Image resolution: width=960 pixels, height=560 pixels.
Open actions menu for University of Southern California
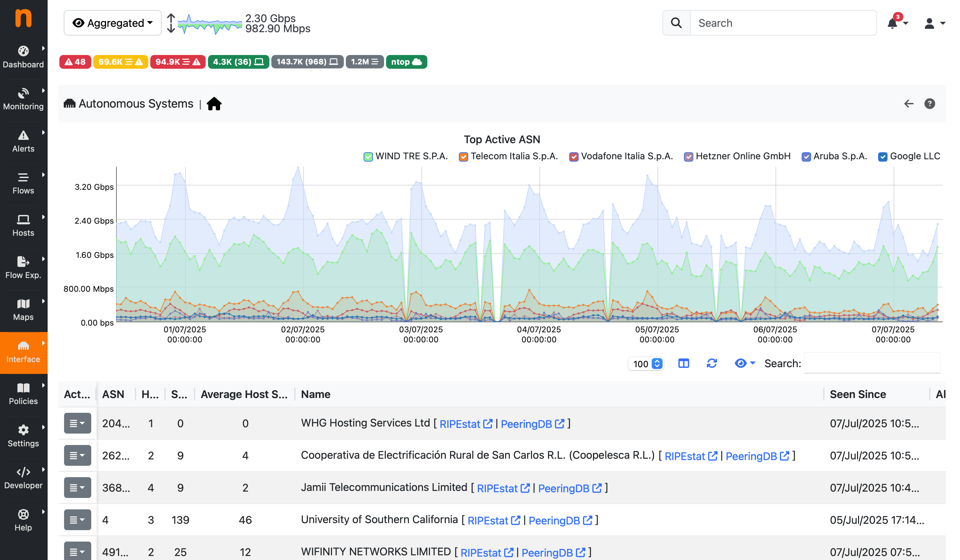tap(77, 520)
